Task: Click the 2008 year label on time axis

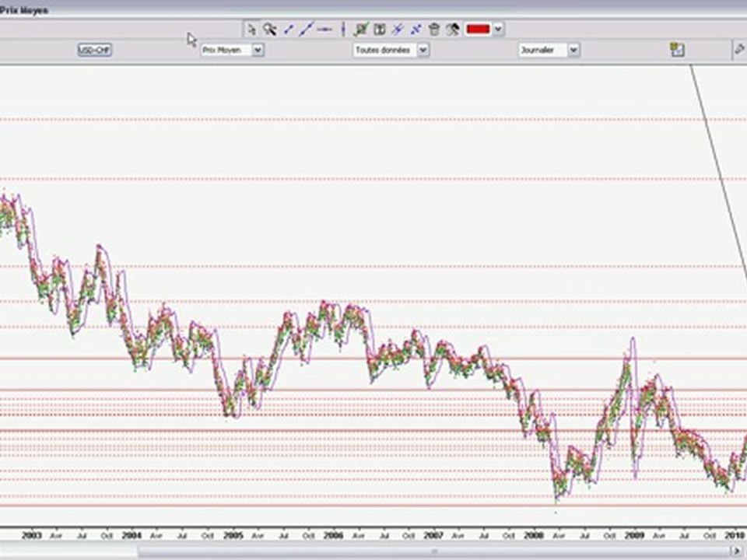Action: pos(534,536)
